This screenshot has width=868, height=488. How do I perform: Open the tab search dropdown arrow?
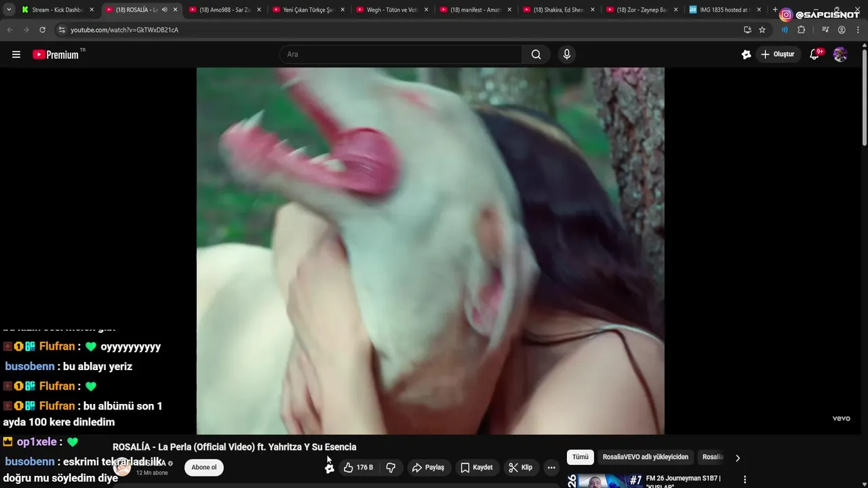tap(9, 9)
